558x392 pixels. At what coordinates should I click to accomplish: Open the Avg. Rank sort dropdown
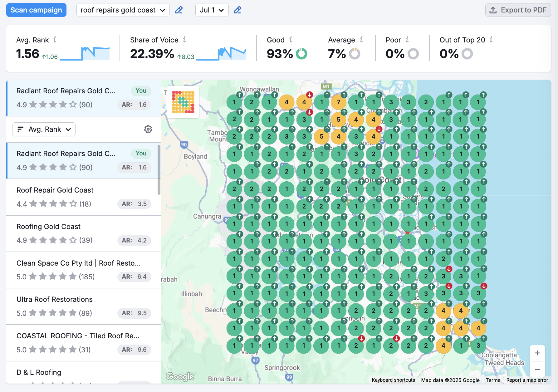click(44, 129)
